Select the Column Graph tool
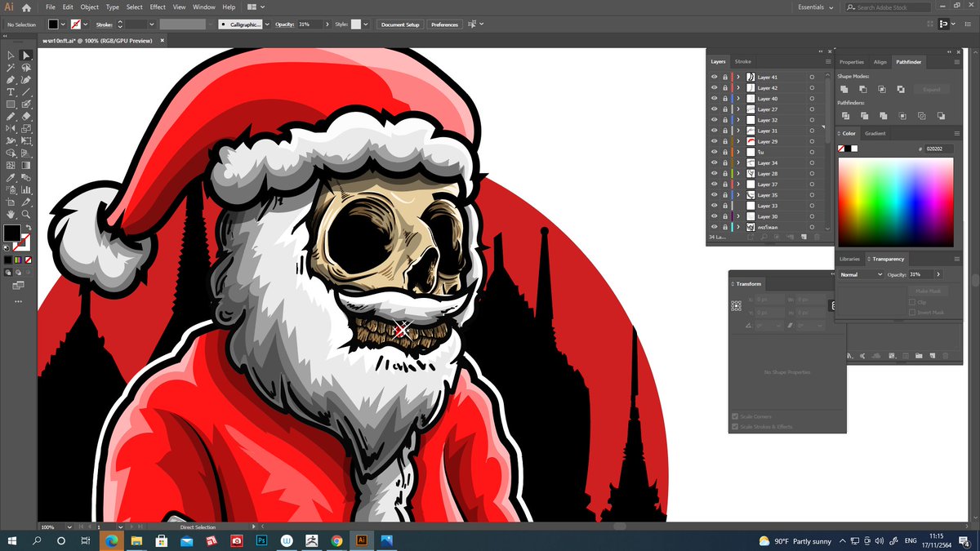Viewport: 980px width, 551px height. (26, 189)
